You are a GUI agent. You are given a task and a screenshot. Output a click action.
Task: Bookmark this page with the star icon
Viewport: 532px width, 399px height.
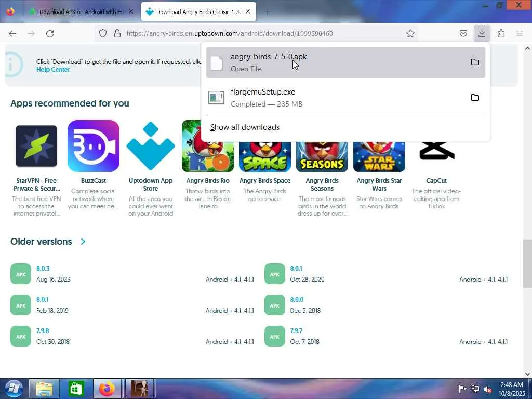point(410,33)
